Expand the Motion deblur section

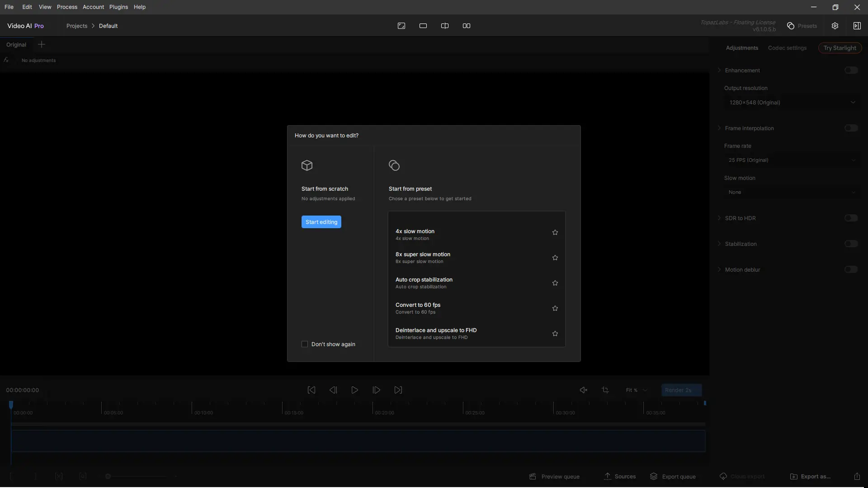[720, 270]
